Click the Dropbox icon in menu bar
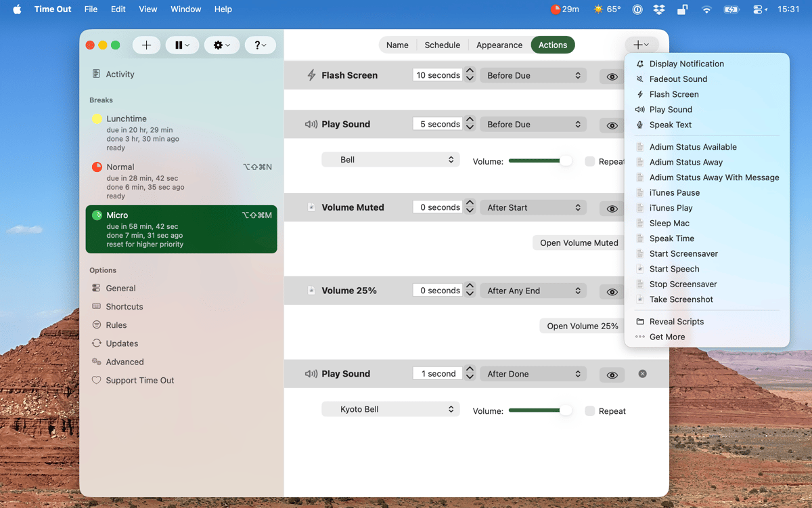Screen dimensions: 812x508 [658, 9]
